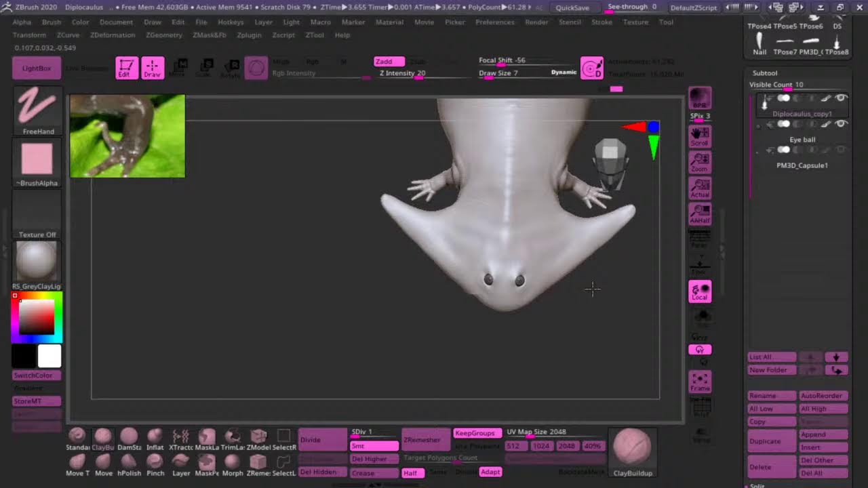Image resolution: width=868 pixels, height=488 pixels.
Task: Open the Preferences menu
Action: [x=495, y=22]
